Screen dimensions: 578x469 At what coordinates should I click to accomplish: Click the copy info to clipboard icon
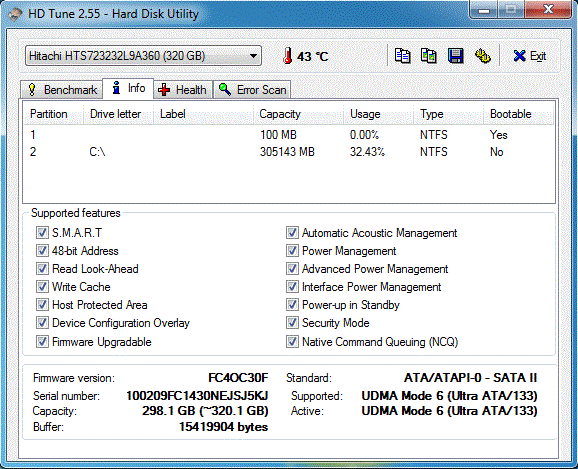tap(403, 56)
